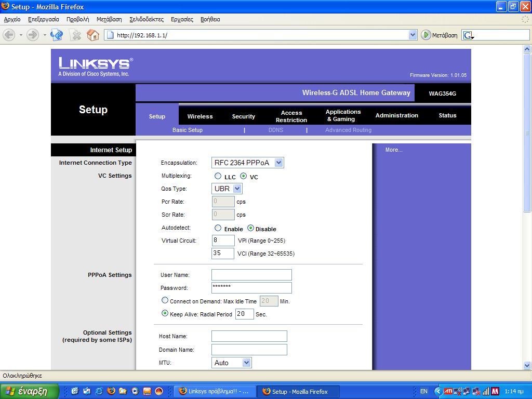Open the Back button history dropdown
Screen dimensions: 532x399
tap(21, 35)
